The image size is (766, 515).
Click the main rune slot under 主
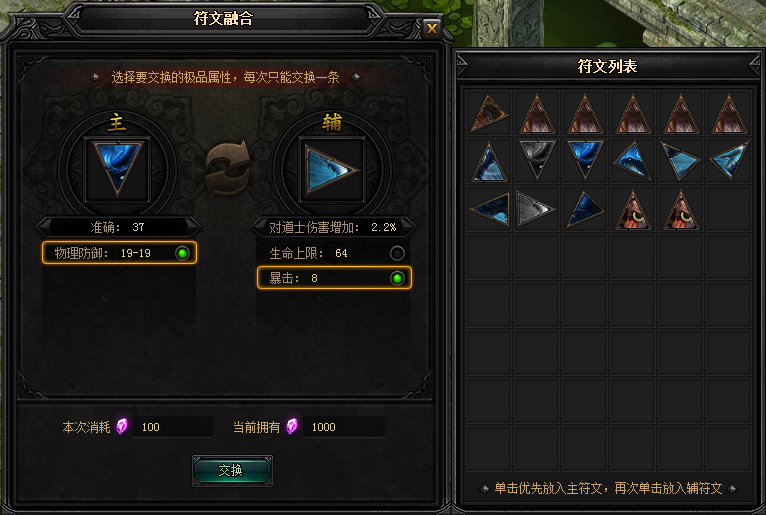(x=117, y=169)
